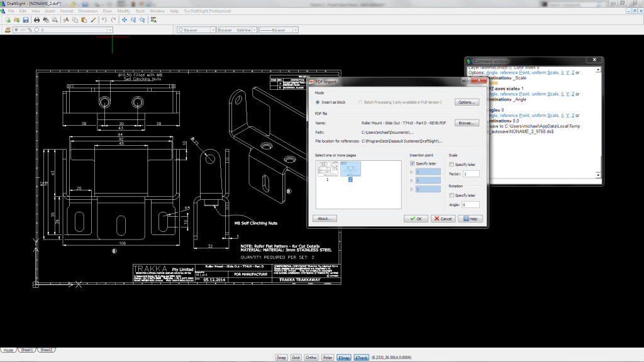Select the Pan tool icon
The image size is (644, 362).
coord(125,20)
